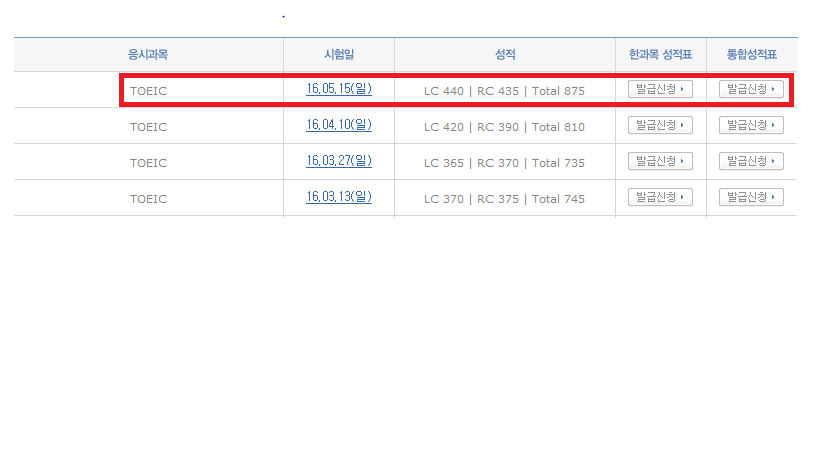Screen dimensions: 819x460
Task: Click TOEIC in the 16.03.13 row
Action: point(148,199)
